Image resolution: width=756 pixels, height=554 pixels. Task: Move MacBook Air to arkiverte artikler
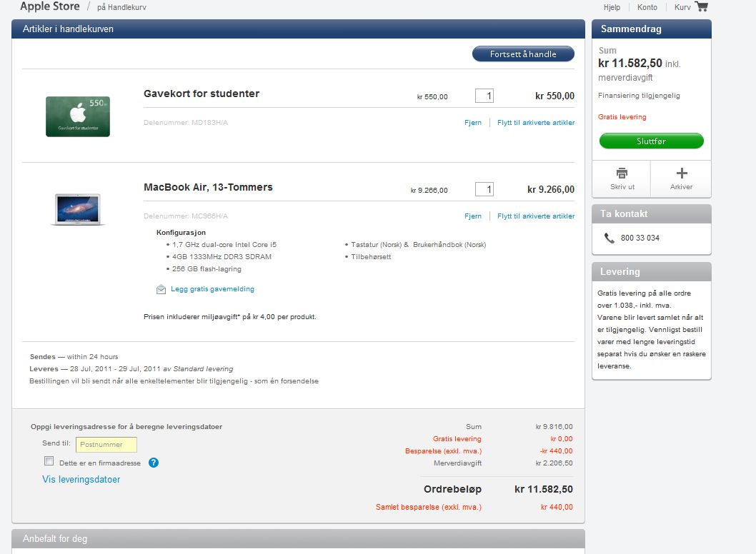(x=536, y=216)
